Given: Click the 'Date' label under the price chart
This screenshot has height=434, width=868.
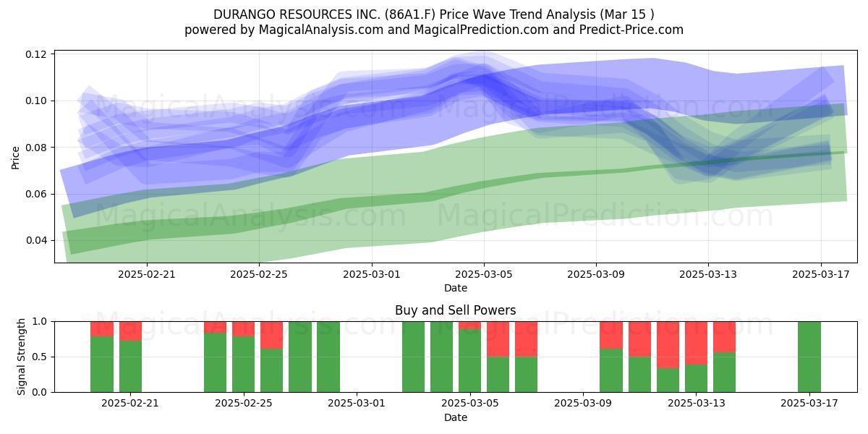Looking at the screenshot, I should [x=456, y=288].
